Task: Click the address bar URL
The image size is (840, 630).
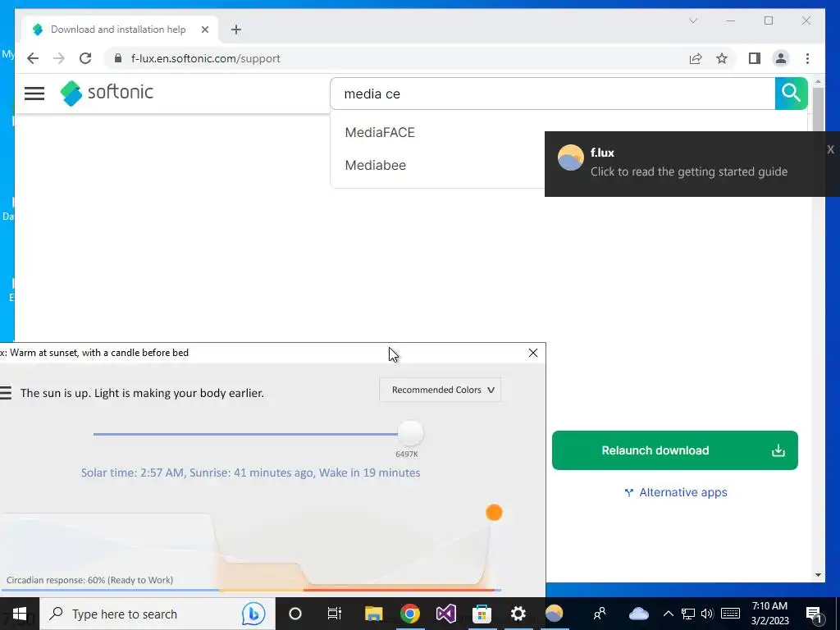Action: click(x=206, y=58)
